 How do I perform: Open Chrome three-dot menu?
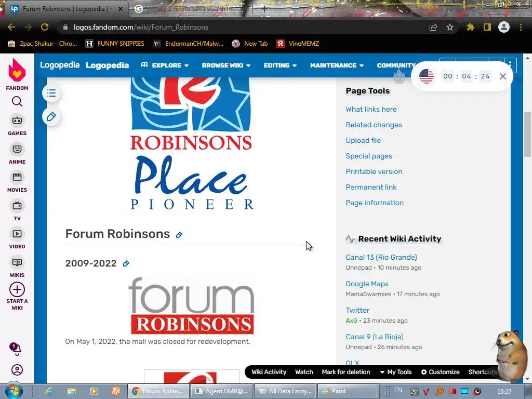click(521, 27)
